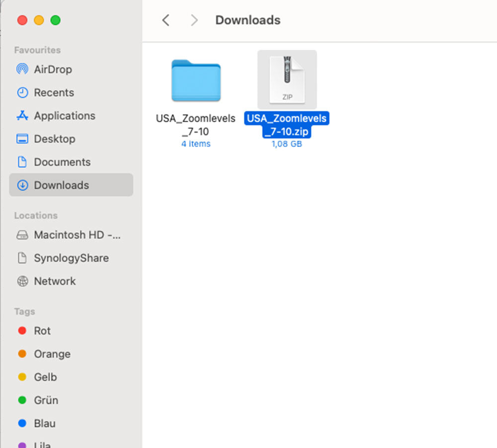Go to Documents in sidebar
Viewport: 497px width, 448px height.
(62, 162)
